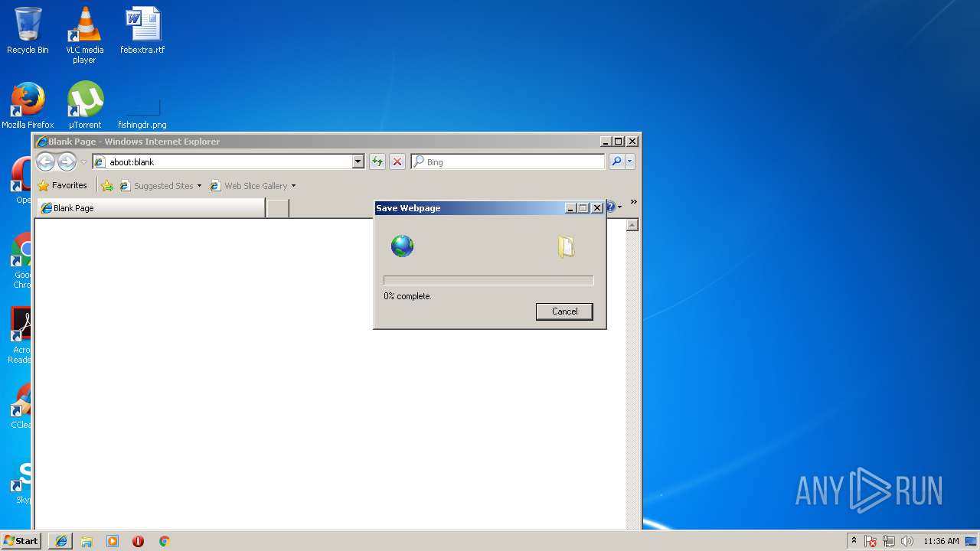Click the search magnifier button
This screenshot has height=551, width=980.
coord(616,161)
